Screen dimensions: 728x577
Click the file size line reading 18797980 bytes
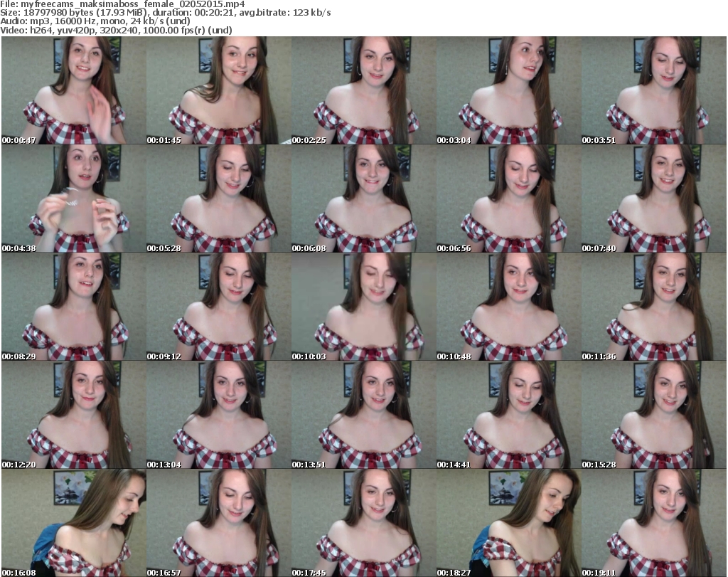(165, 13)
